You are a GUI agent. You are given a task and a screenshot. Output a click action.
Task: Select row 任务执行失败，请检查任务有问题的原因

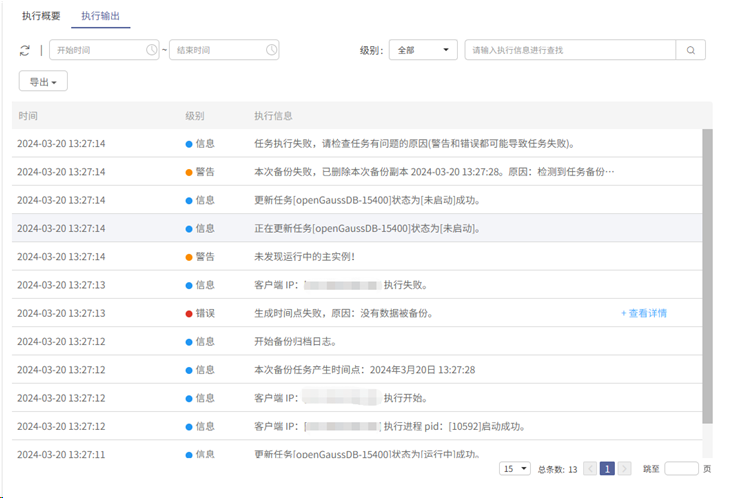click(357, 143)
